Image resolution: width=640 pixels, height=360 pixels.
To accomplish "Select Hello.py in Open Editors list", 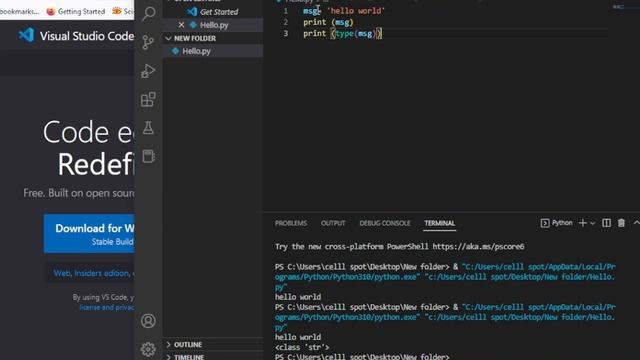I will coord(213,25).
